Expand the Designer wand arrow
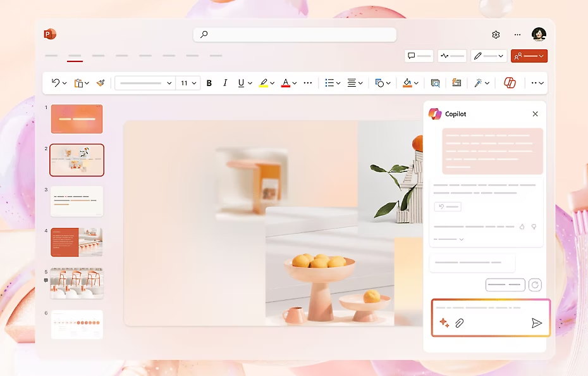Viewport: 588px width, 376px height. click(487, 83)
